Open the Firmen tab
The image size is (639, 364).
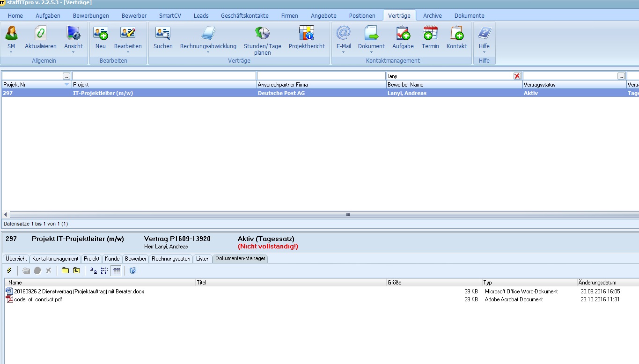point(290,15)
